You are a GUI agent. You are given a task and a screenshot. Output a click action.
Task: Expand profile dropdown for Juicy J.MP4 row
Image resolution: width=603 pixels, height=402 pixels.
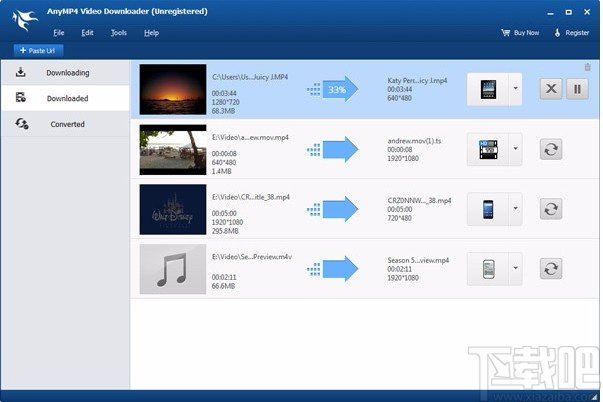click(515, 89)
